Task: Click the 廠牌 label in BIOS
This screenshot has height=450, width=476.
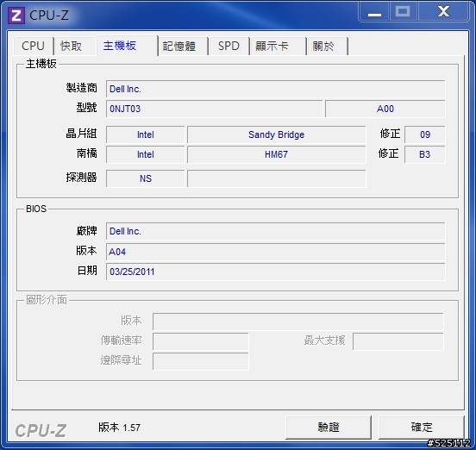Action: point(87,231)
